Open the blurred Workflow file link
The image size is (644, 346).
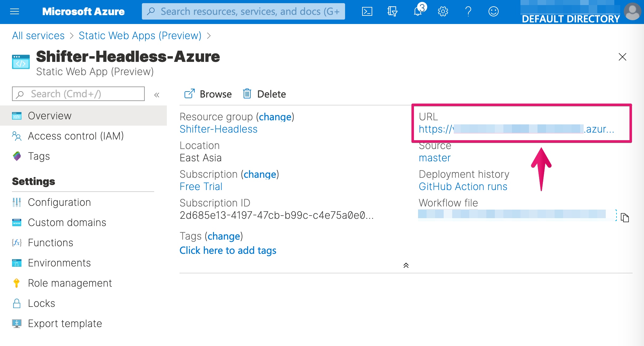(512, 214)
